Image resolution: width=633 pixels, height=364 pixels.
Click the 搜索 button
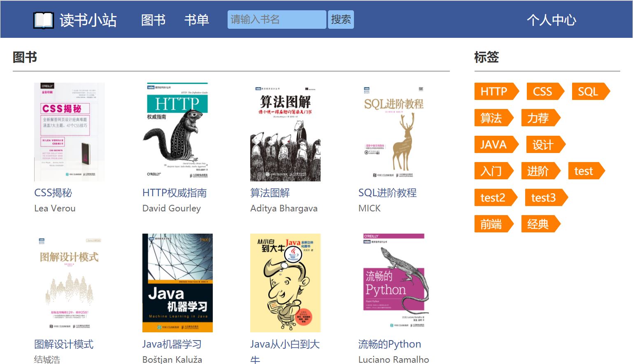pyautogui.click(x=341, y=20)
